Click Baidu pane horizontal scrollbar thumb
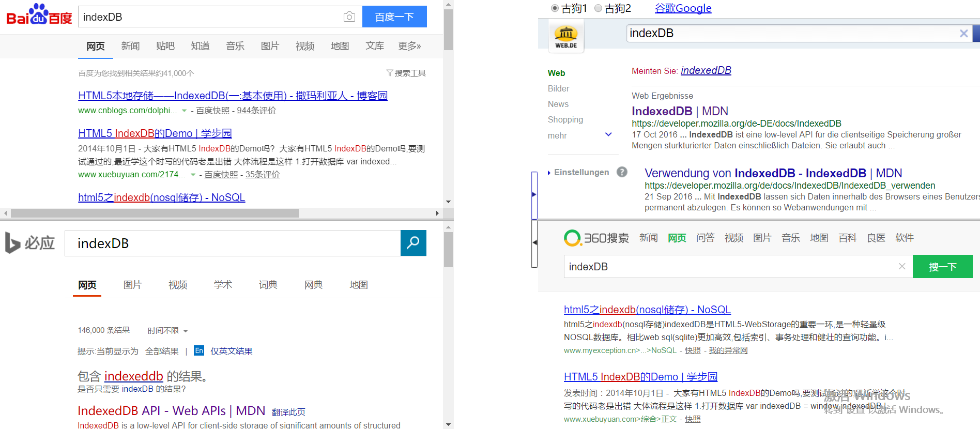The height and width of the screenshot is (429, 980). coord(155,213)
